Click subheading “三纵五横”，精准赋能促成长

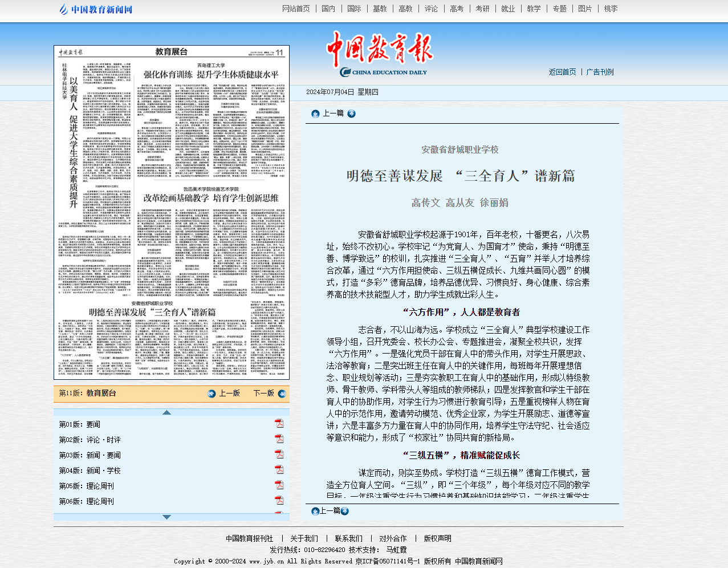pyautogui.click(x=461, y=455)
